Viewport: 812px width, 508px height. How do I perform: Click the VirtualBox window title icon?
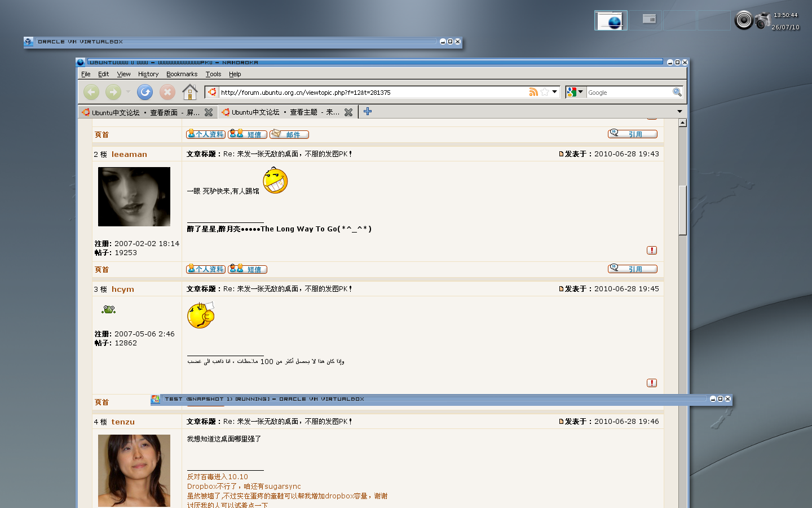point(28,41)
